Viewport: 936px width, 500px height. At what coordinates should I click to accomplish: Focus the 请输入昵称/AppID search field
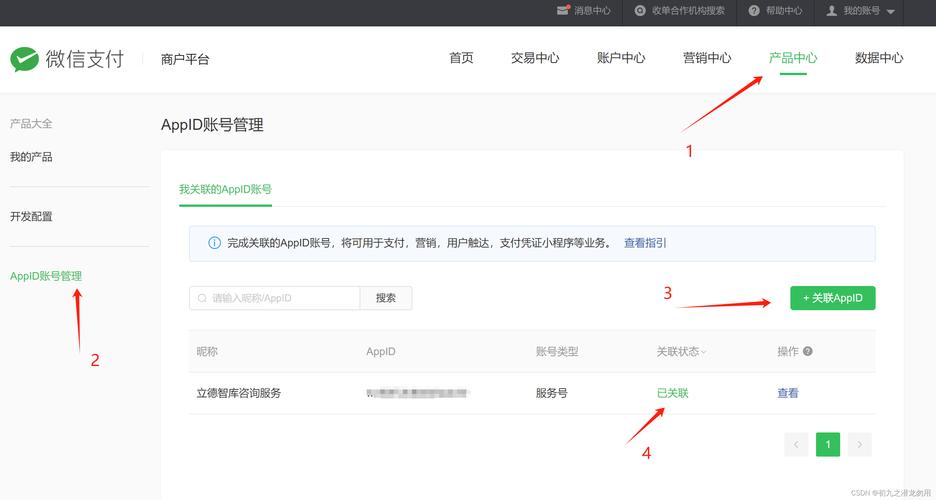(275, 298)
